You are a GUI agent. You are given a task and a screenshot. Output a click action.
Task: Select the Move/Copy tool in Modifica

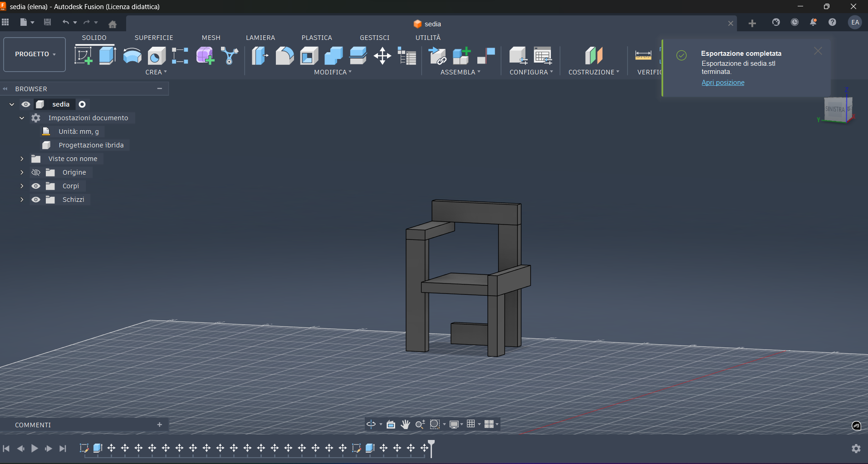pyautogui.click(x=383, y=56)
